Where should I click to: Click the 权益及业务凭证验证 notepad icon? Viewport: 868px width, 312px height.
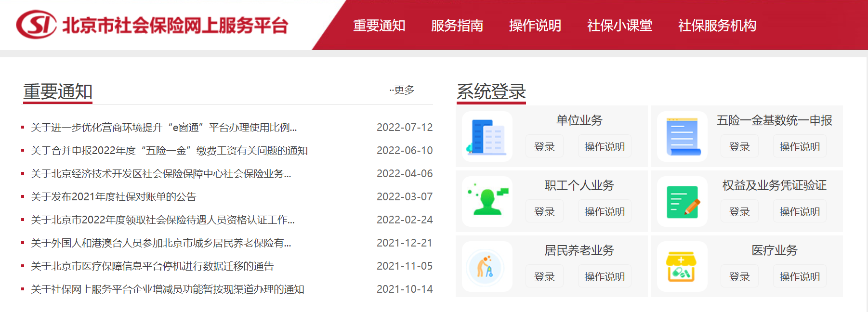click(x=682, y=201)
